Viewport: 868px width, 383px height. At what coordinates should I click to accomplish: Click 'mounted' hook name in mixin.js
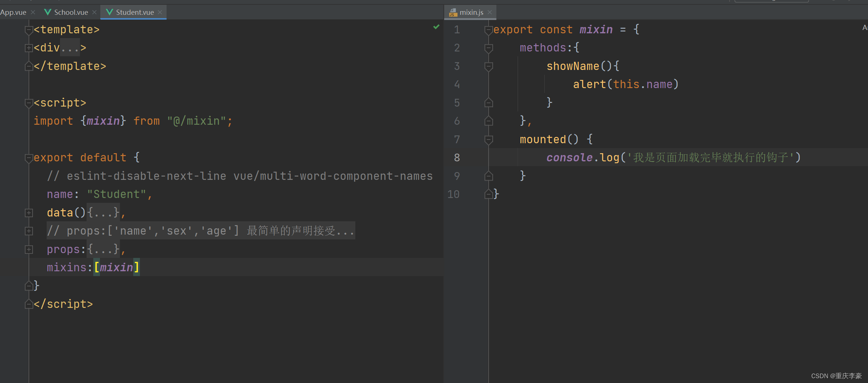543,140
